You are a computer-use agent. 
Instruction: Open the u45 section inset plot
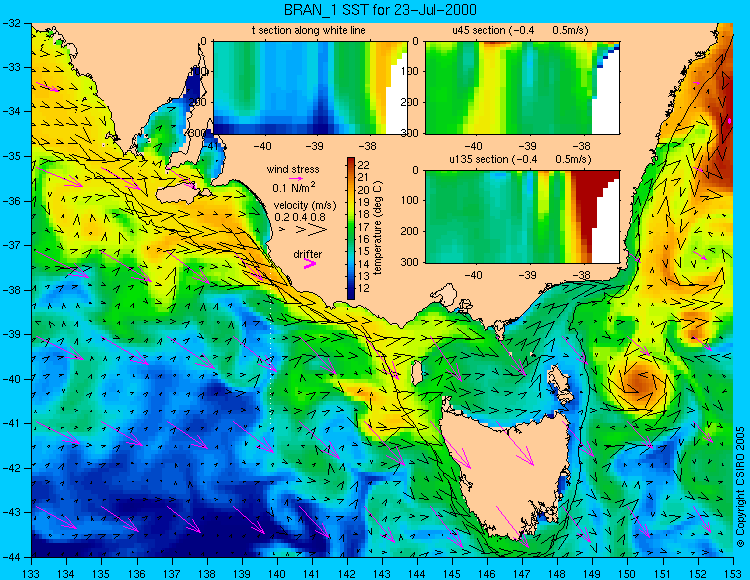click(x=522, y=88)
